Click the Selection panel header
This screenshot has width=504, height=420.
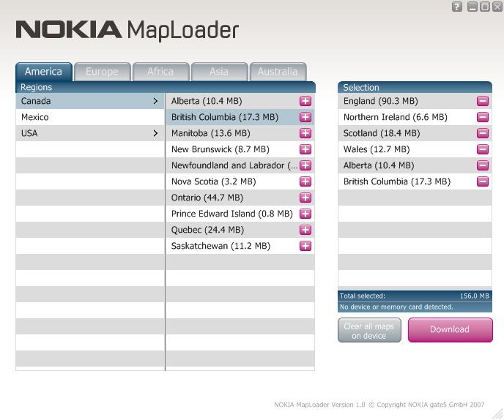click(x=415, y=87)
